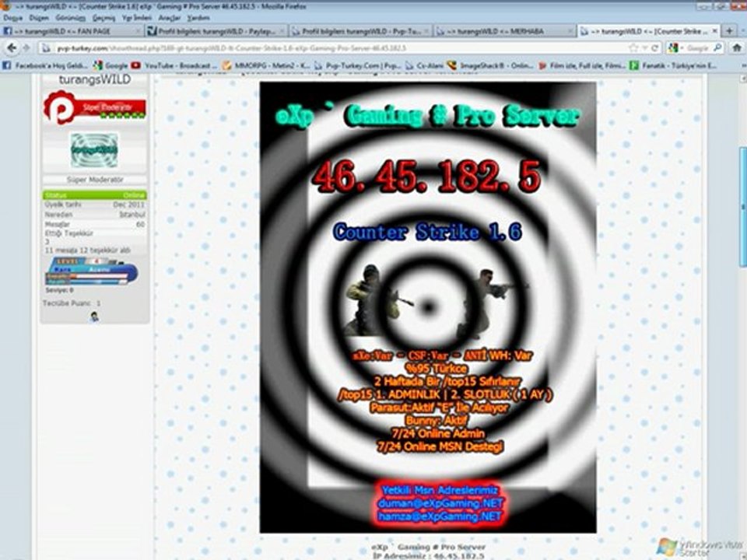Screen dimensions: 747x560
Task: Open the Google search engine dropdown
Action: pyautogui.click(x=675, y=47)
